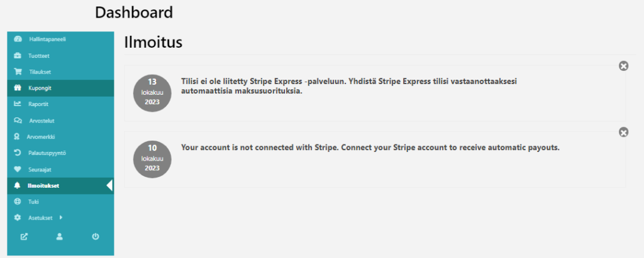Select the Ilmoitukset menu item
644x258 pixels.
point(44,186)
